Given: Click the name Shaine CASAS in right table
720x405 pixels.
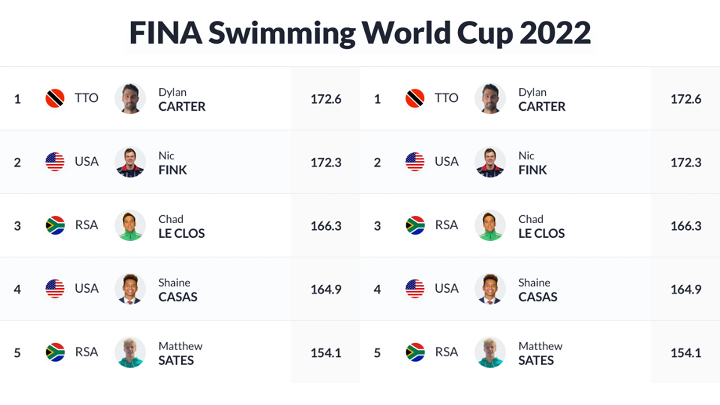Looking at the screenshot, I should click(x=538, y=289).
